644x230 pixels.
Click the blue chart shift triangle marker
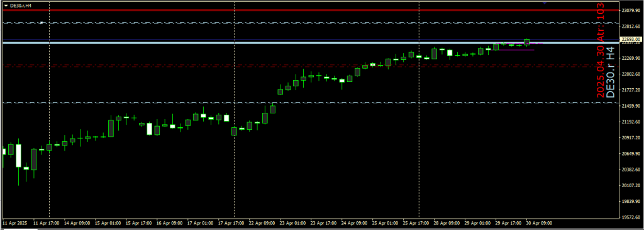(545, 3)
